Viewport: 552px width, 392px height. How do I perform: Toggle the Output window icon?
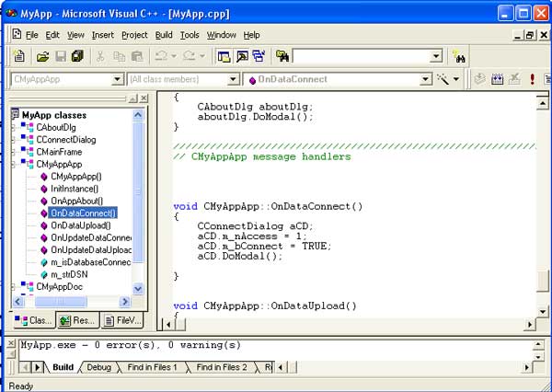[x=242, y=56]
